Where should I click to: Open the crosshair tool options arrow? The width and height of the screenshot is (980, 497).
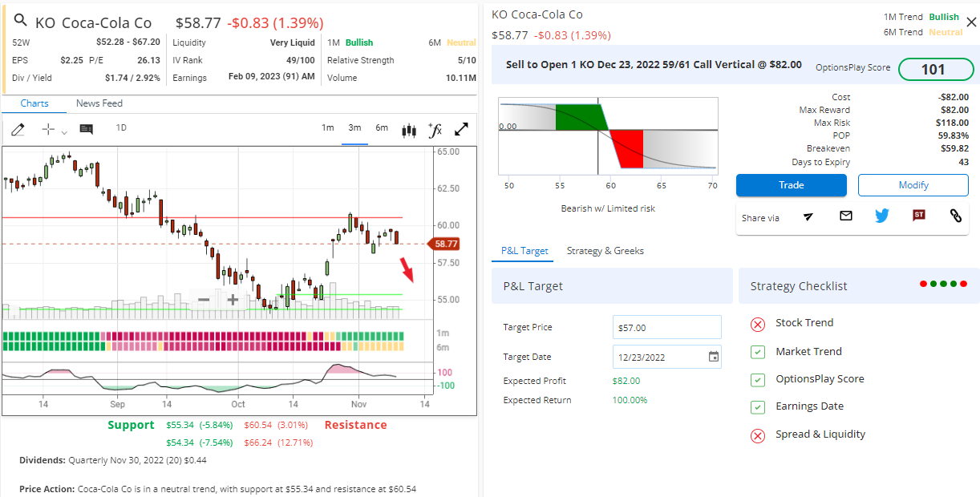pyautogui.click(x=64, y=131)
